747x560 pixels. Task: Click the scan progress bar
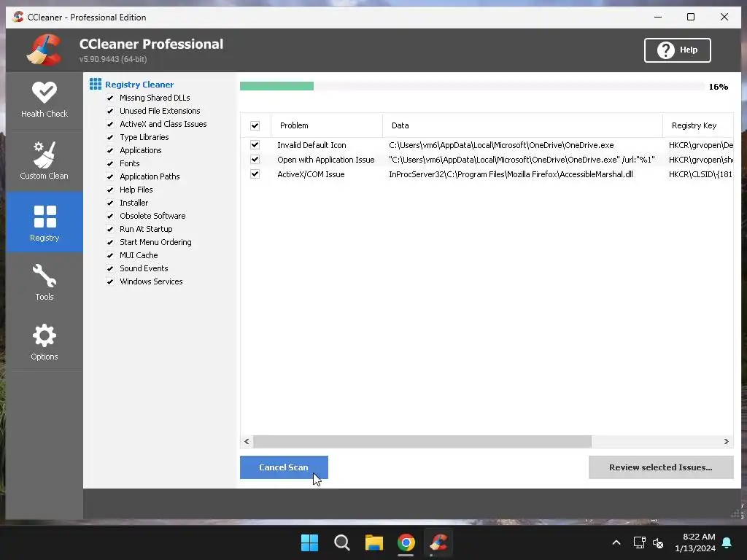472,86
